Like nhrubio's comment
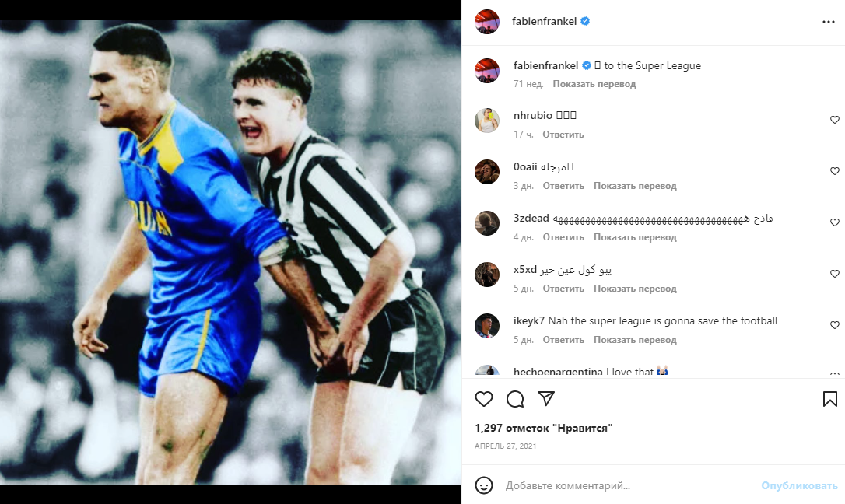The image size is (845, 504). (x=835, y=120)
